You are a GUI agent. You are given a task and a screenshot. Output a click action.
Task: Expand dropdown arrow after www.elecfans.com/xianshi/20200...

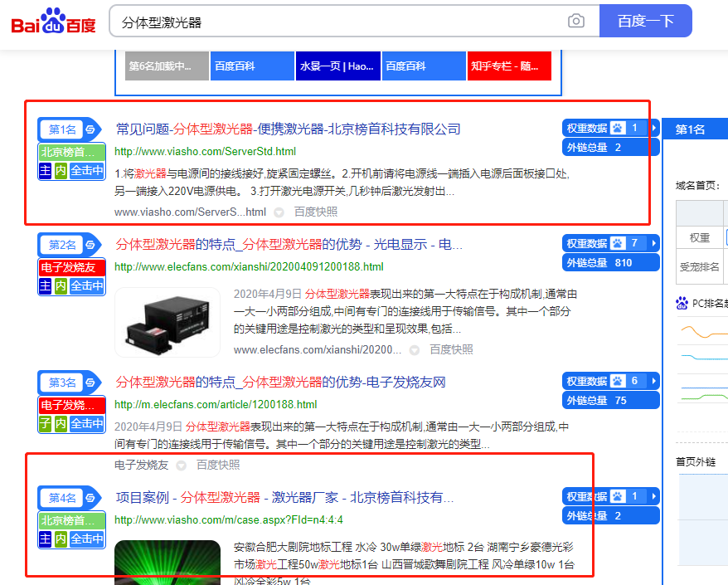[x=414, y=350]
